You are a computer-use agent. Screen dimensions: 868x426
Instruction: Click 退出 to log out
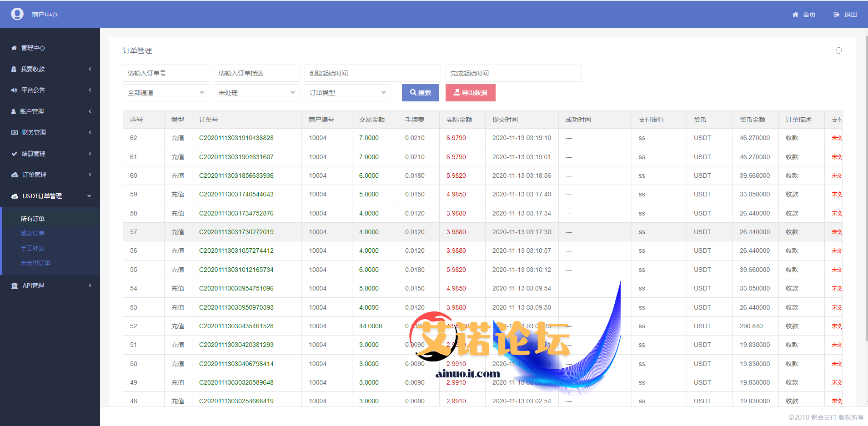(850, 15)
